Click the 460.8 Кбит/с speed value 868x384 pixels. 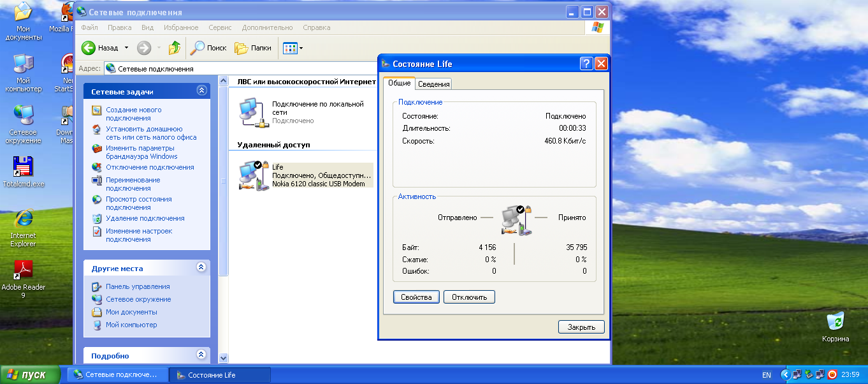point(565,140)
